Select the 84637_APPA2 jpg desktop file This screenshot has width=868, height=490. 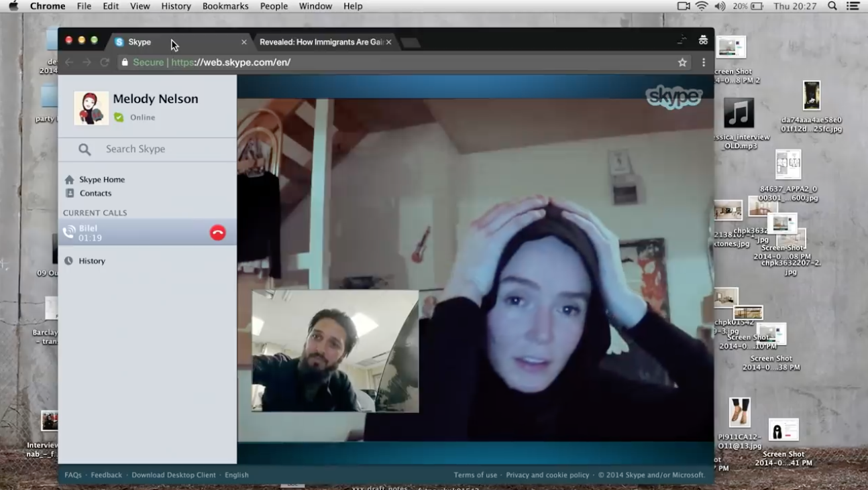point(788,165)
